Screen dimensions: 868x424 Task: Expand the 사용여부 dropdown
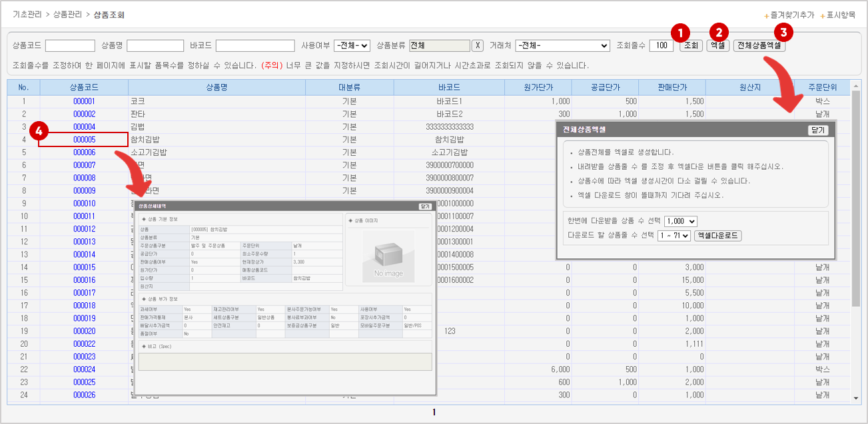pyautogui.click(x=352, y=46)
